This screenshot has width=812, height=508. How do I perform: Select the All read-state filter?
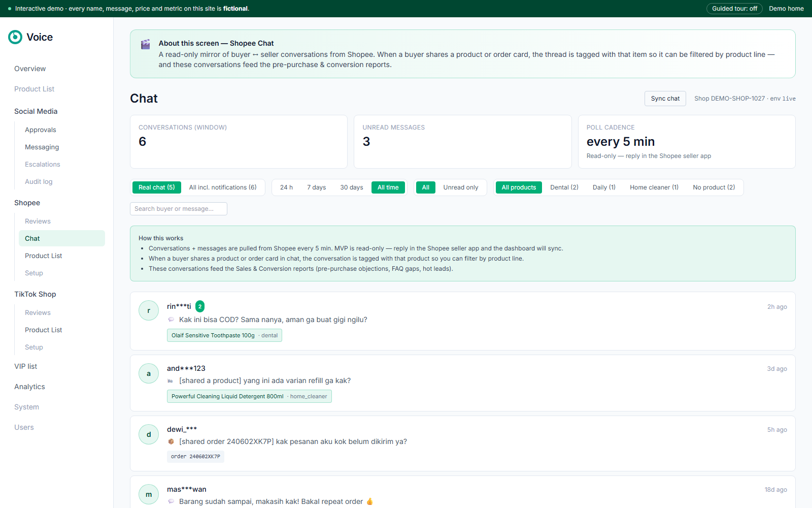click(426, 187)
